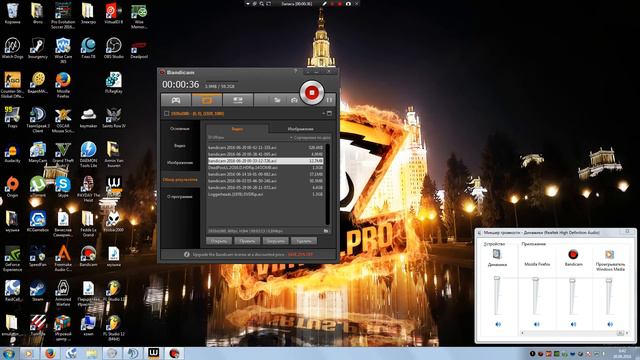This screenshot has width=640, height=360.
Task: Select the DeadPool avi file in list
Action: coord(265,168)
